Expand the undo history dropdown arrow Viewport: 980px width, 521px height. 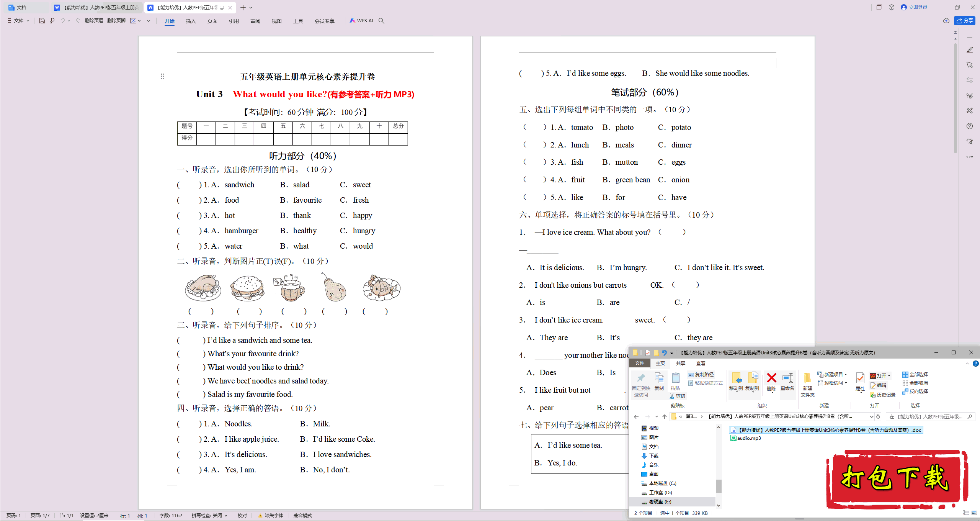[69, 21]
